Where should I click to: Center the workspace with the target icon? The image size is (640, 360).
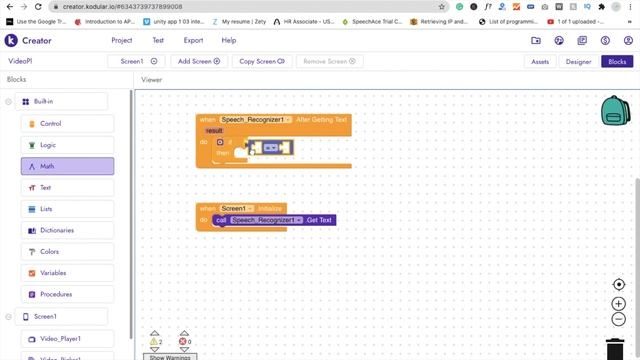coord(619,284)
